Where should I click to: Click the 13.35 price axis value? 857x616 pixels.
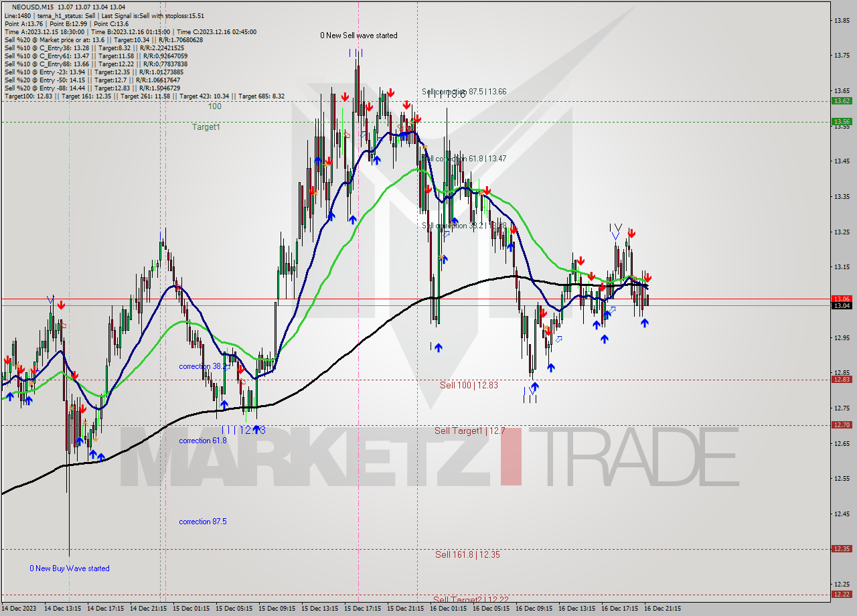[842, 197]
